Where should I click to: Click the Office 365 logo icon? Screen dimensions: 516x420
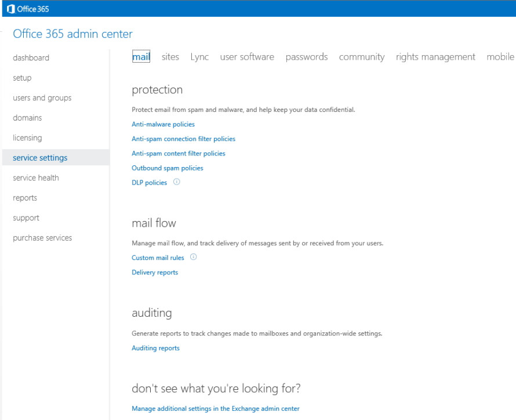pos(11,9)
